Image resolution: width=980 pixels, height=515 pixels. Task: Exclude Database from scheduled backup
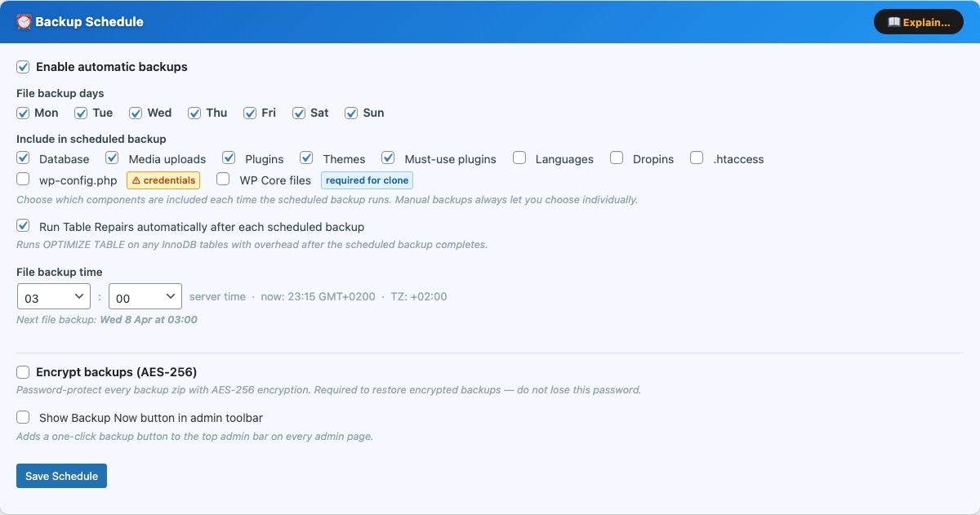(24, 158)
